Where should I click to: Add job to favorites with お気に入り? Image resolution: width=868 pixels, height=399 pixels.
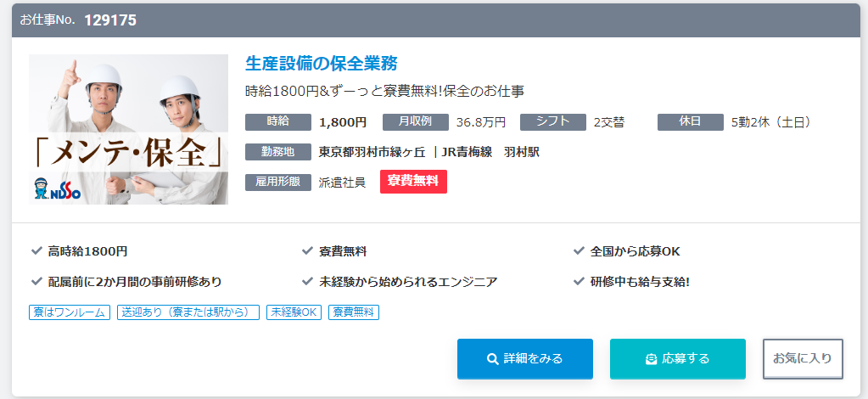[803, 359]
